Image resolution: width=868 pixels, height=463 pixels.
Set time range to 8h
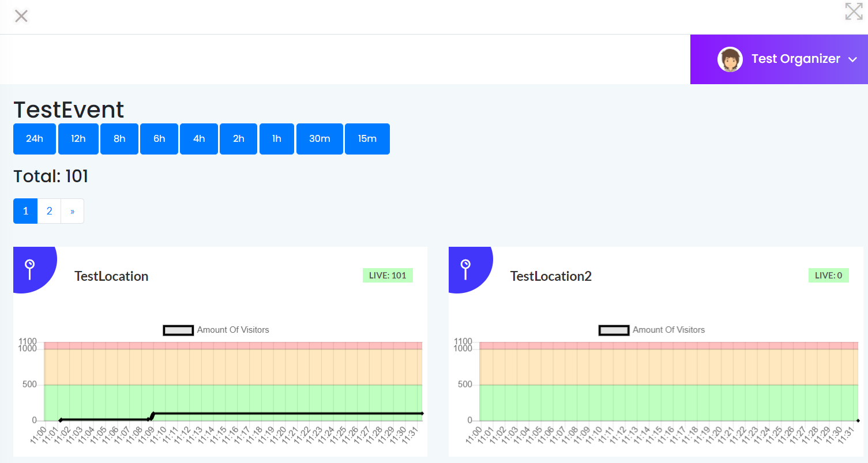coord(119,139)
